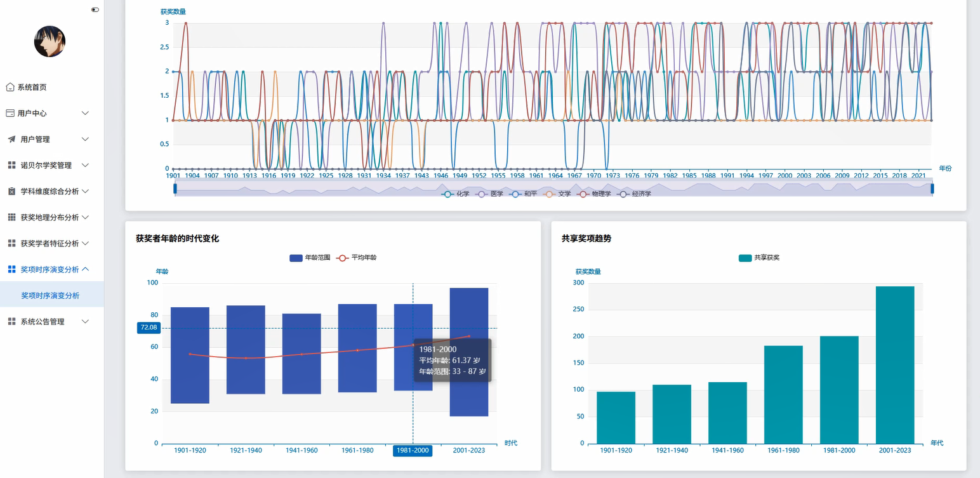The width and height of the screenshot is (980, 478).
Task: Toggle the 和平 legend series
Action: click(x=523, y=194)
